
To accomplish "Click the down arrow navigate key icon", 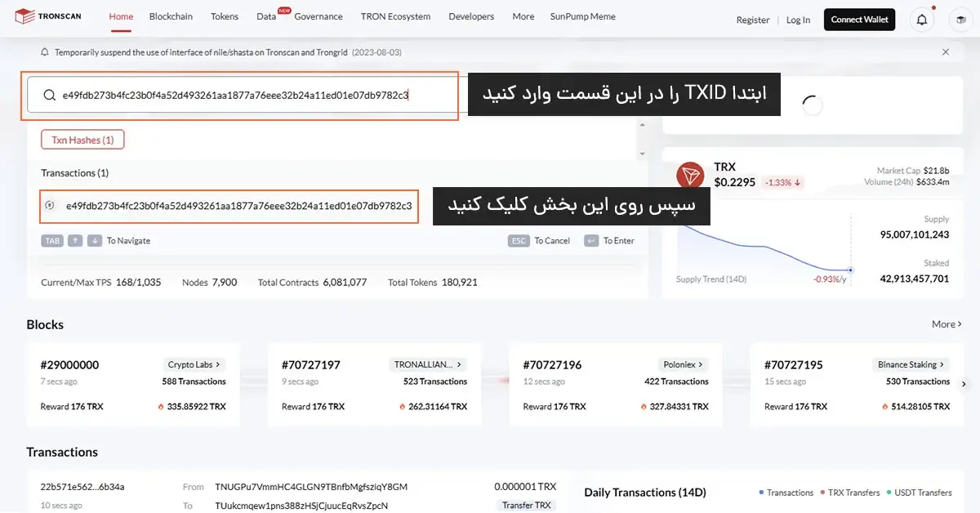I will (x=95, y=240).
